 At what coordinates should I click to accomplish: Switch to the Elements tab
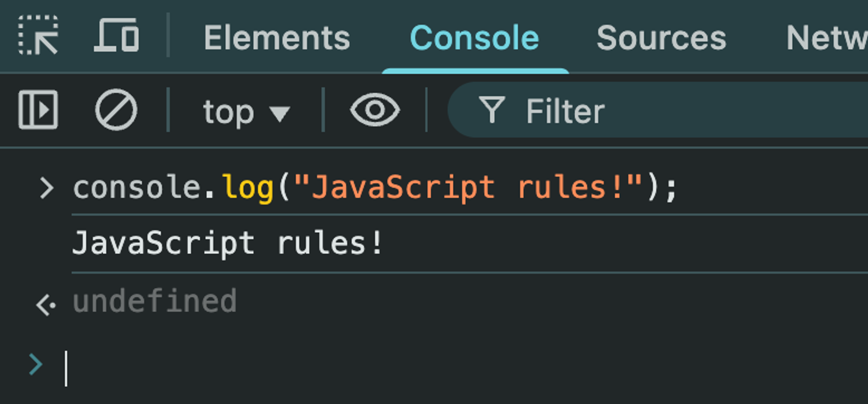click(277, 38)
